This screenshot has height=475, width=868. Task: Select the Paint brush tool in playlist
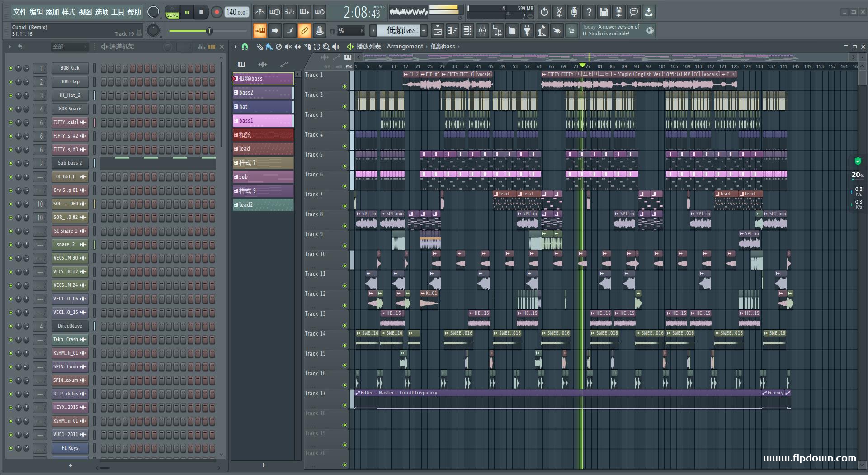269,47
